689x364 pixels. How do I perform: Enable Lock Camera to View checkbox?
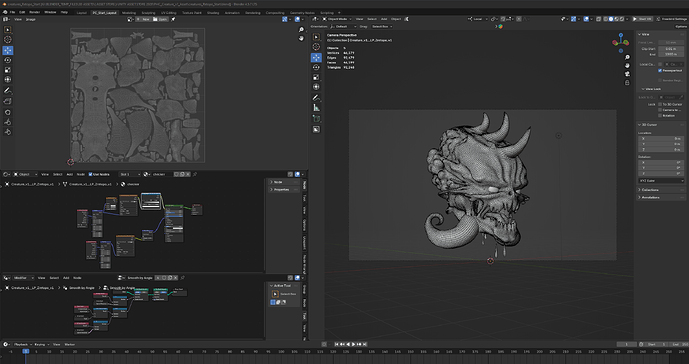click(660, 110)
